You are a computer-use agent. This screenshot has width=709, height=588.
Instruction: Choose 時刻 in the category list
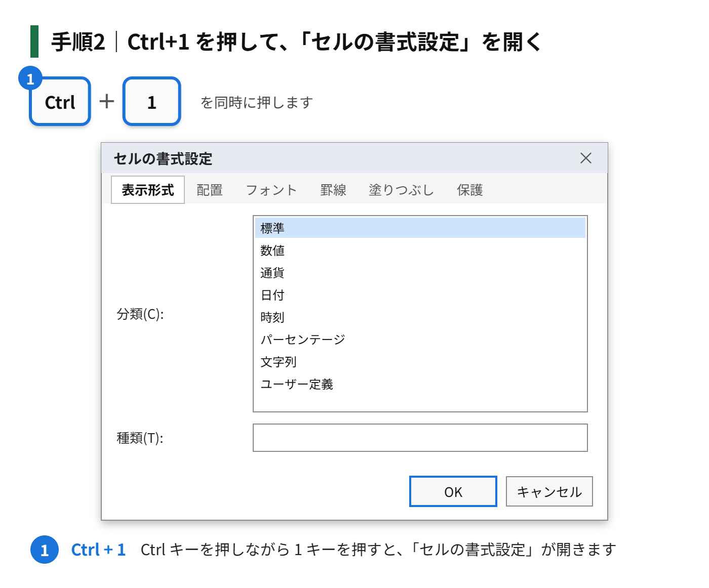(x=420, y=317)
